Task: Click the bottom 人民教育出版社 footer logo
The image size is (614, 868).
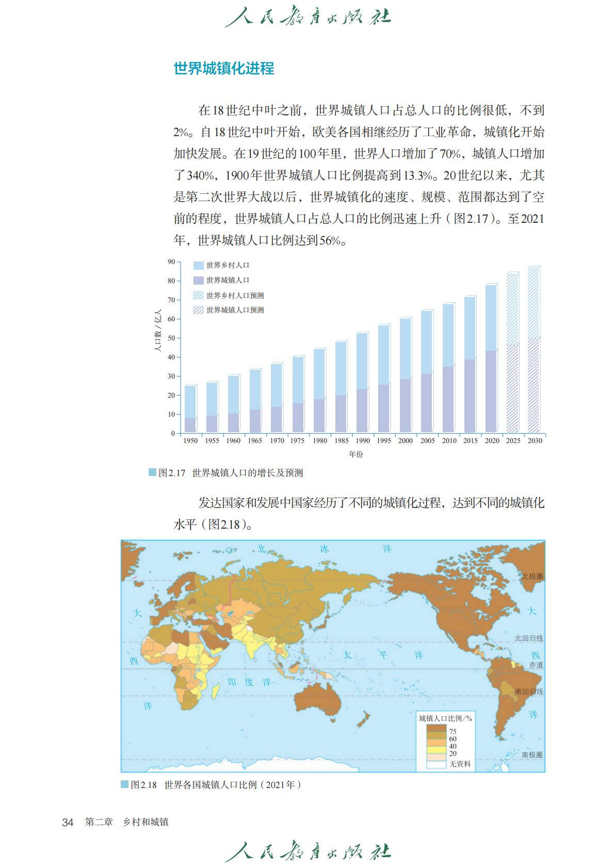Action: click(308, 851)
